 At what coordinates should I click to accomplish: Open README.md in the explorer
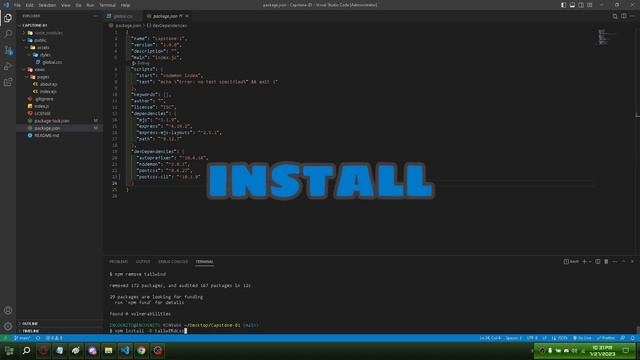coord(47,135)
